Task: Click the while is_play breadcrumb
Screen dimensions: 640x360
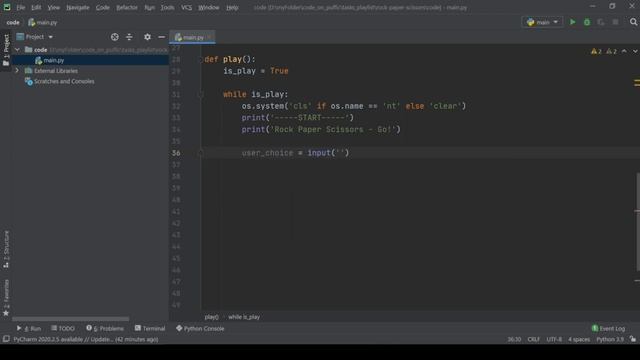Action: point(244,317)
